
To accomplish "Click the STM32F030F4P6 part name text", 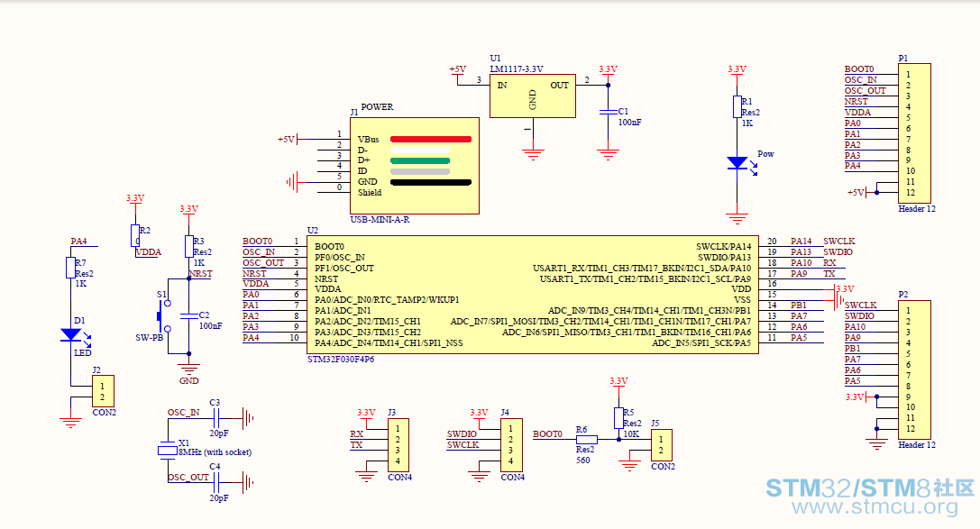I will 341,359.
